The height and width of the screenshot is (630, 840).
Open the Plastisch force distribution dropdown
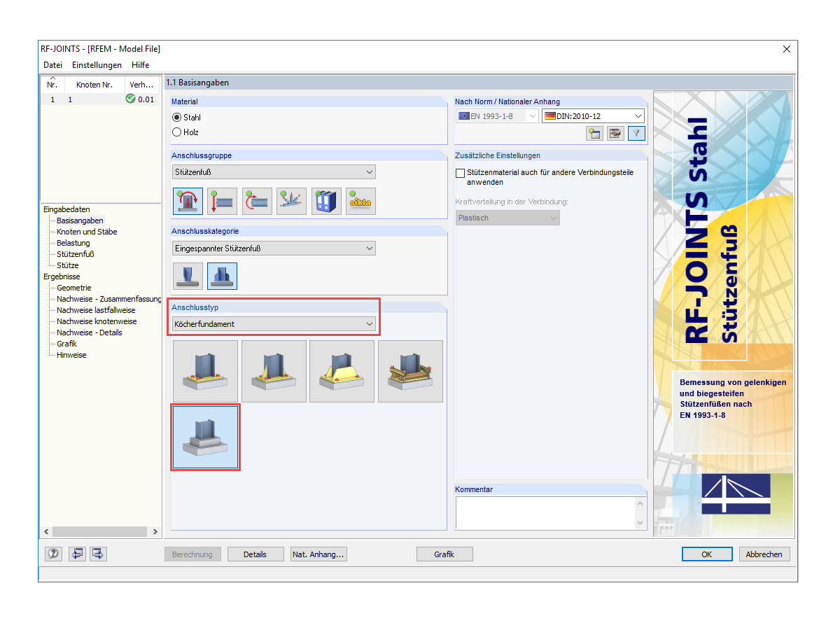tap(507, 218)
